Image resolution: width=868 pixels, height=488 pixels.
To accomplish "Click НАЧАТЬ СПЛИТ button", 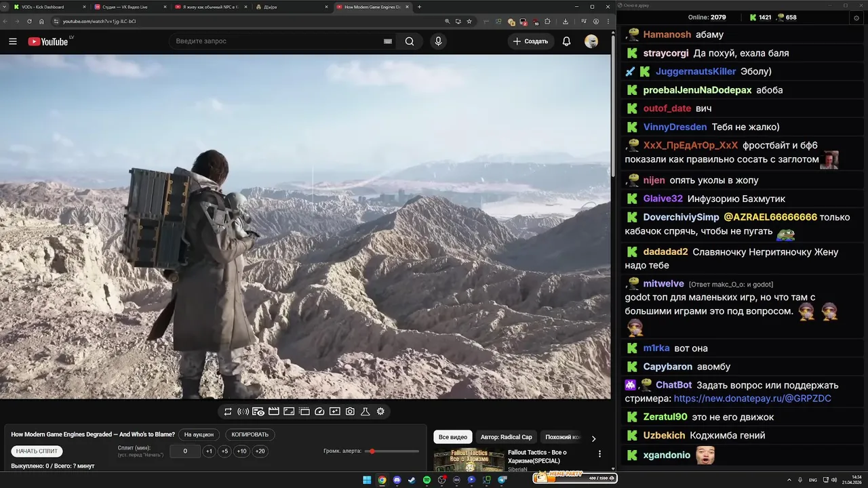I will coord(37,451).
